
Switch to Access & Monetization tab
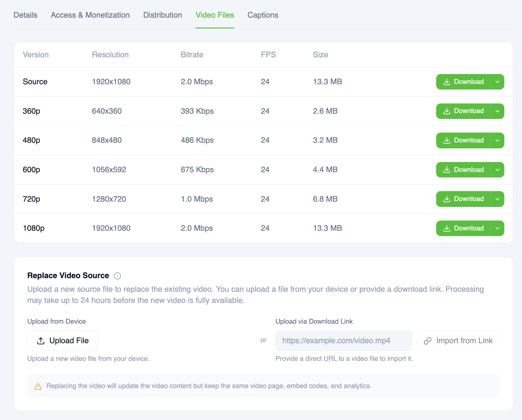click(90, 15)
